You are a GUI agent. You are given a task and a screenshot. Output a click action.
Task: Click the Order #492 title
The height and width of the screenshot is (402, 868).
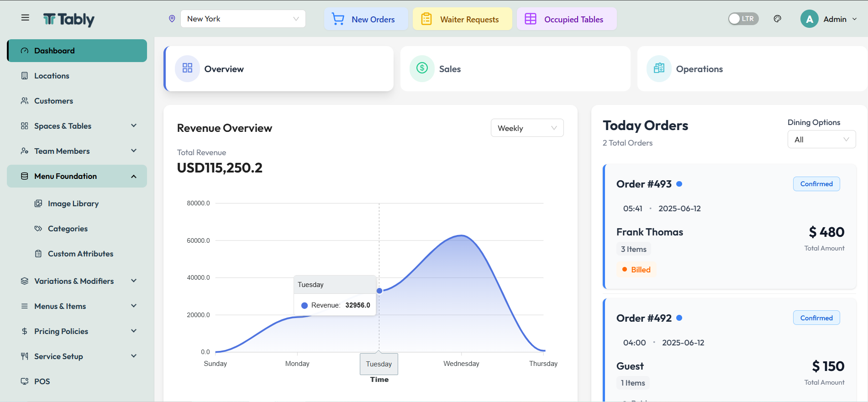(644, 318)
